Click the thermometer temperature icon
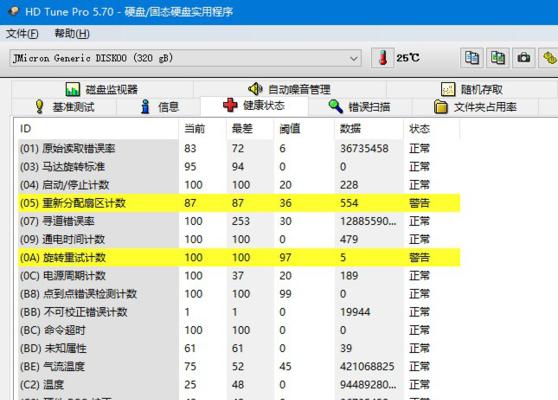Image resolution: width=558 pixels, height=400 pixels. pos(382,58)
